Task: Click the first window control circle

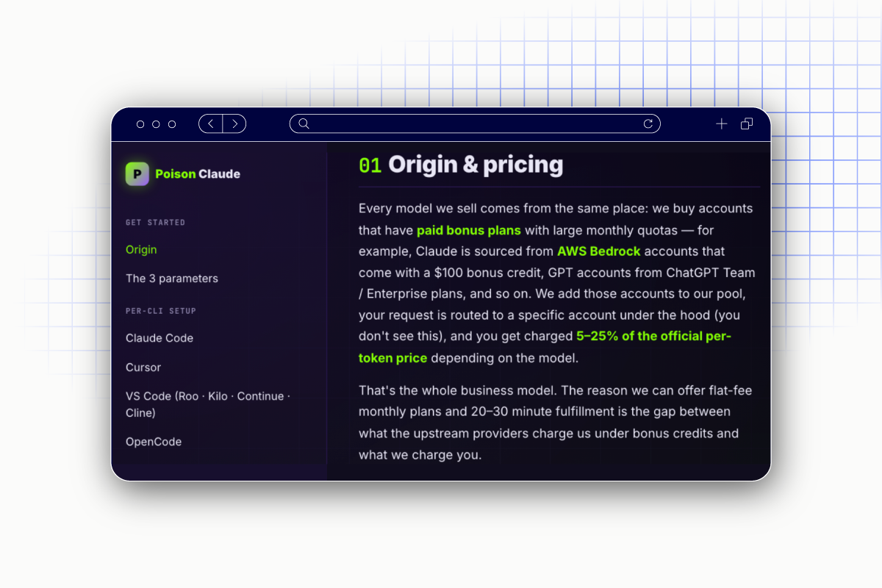Action: click(x=140, y=124)
